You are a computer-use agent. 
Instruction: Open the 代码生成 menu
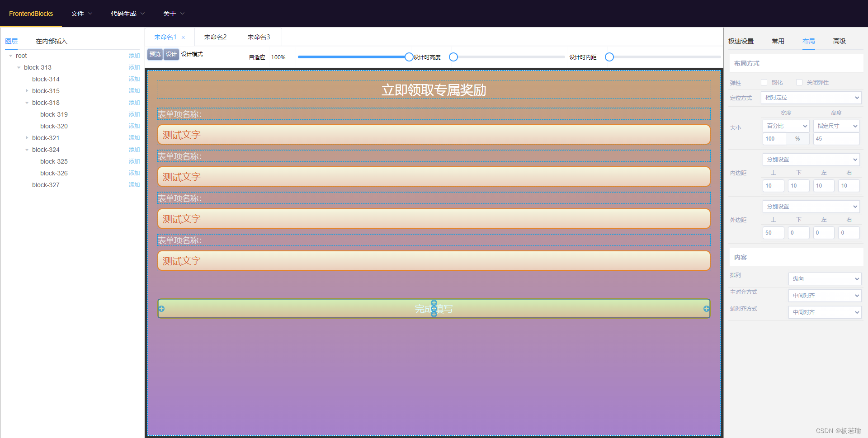coord(127,14)
